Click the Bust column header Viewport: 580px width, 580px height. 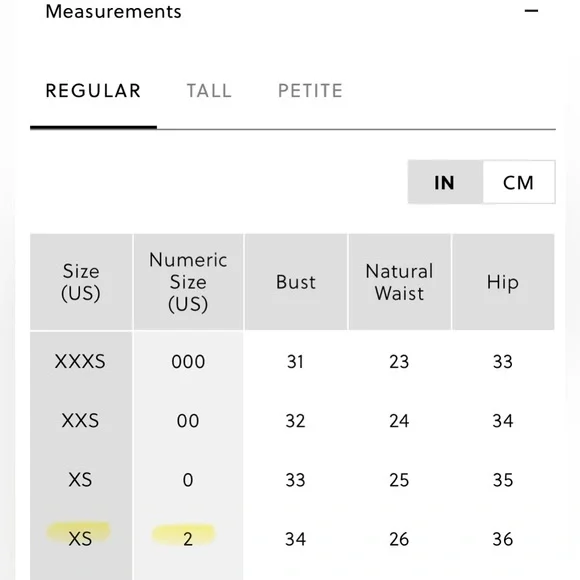(x=296, y=282)
